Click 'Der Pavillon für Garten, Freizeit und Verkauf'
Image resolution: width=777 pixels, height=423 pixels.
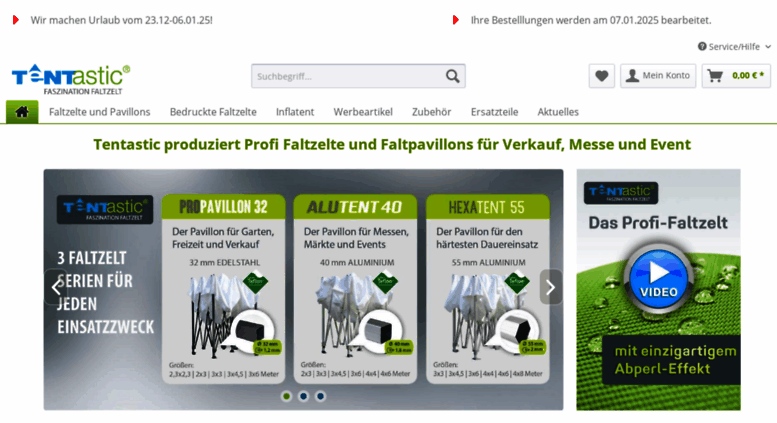pyautogui.click(x=223, y=238)
